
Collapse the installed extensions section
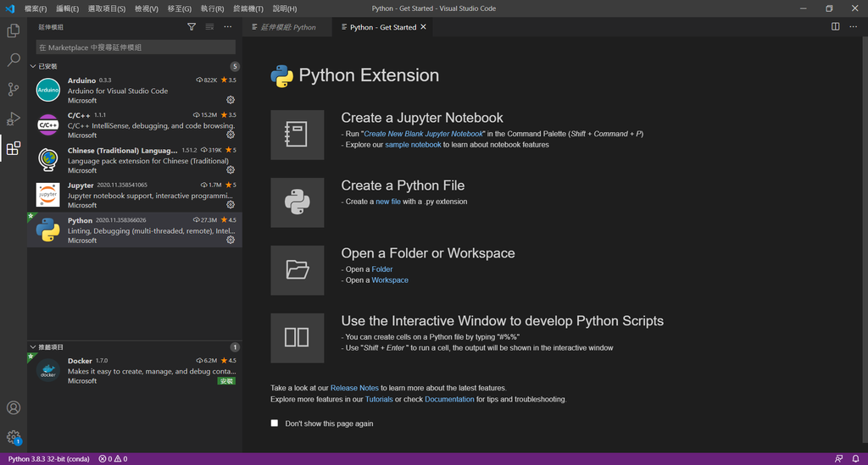point(33,66)
